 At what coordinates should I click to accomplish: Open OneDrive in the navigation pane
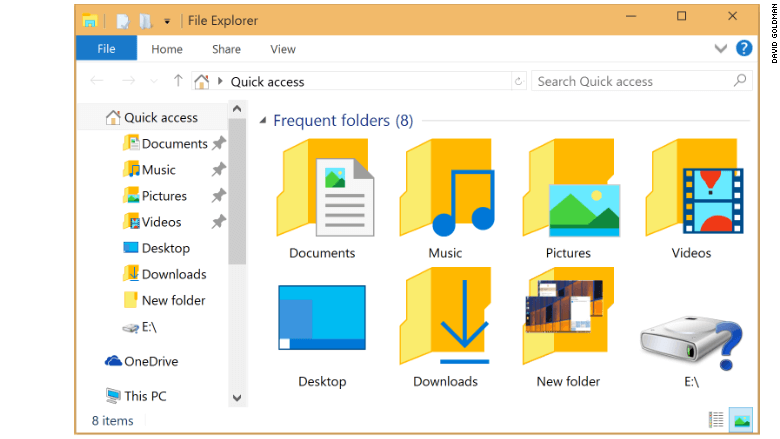(x=141, y=361)
